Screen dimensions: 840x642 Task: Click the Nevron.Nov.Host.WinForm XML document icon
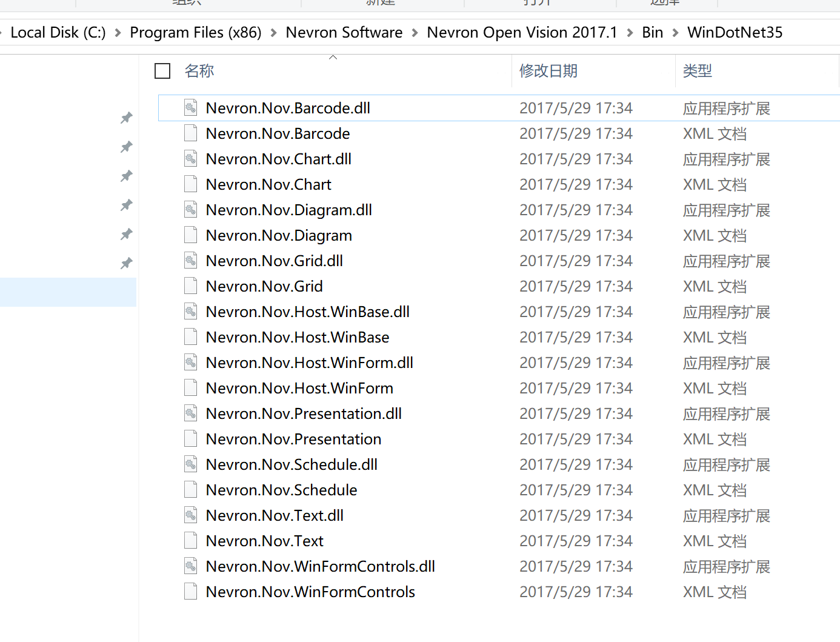(x=190, y=388)
